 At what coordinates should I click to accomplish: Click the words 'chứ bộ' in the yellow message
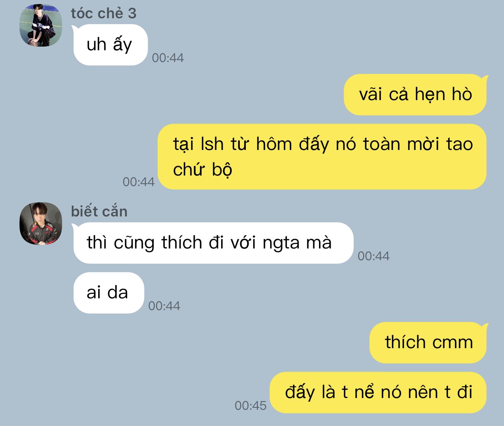point(202,170)
